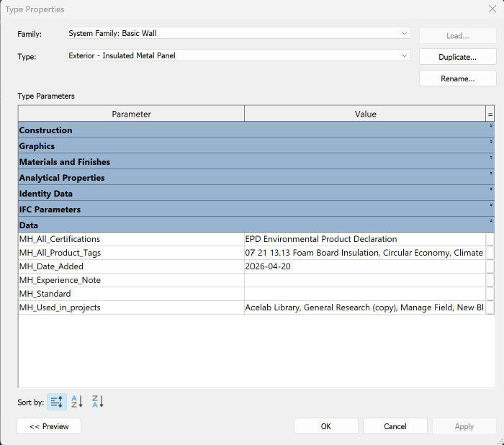504x445 pixels.
Task: Click the Apply button
Action: (464, 426)
